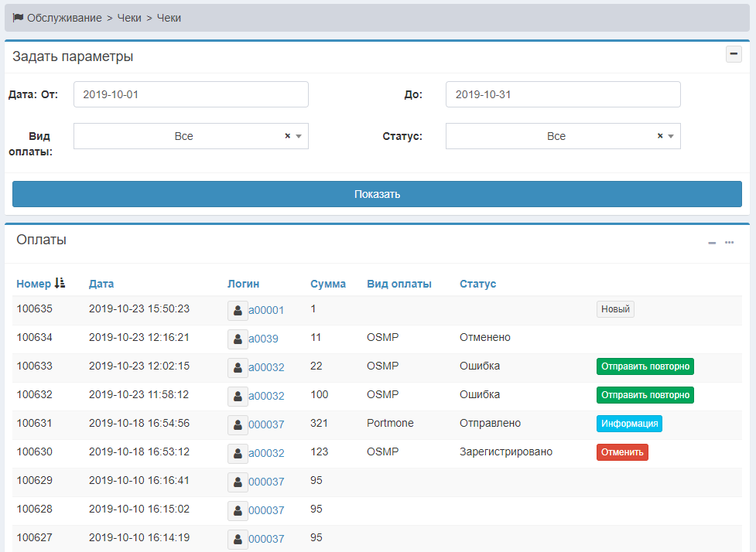Viewport: 756px width, 552px height.
Task: Click user icon in row 100631
Action: point(238,424)
